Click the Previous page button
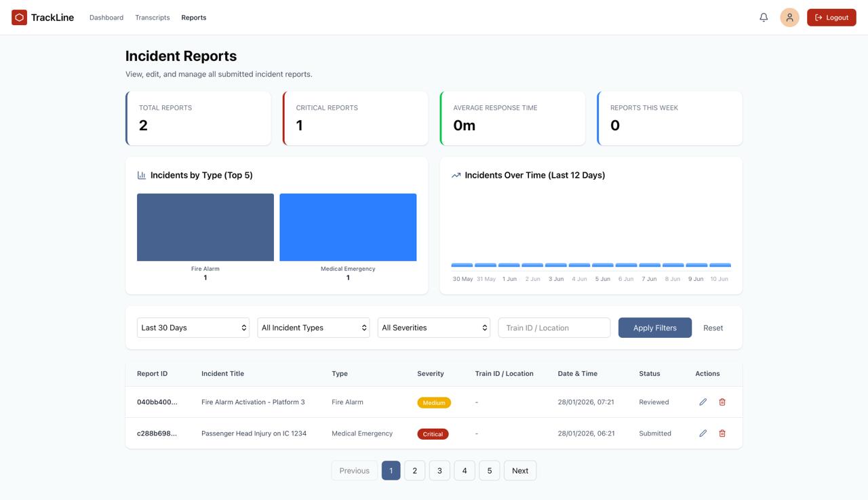The width and height of the screenshot is (868, 500). coord(355,471)
